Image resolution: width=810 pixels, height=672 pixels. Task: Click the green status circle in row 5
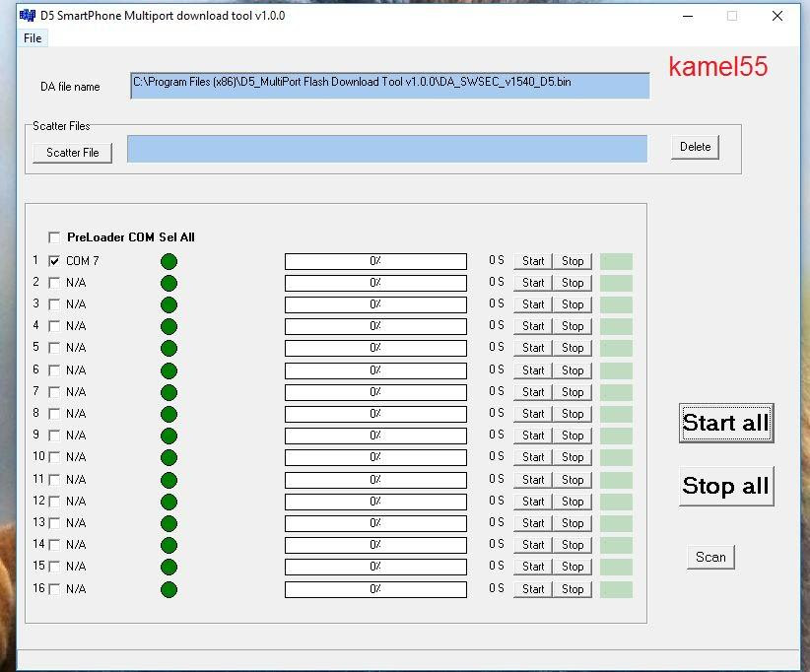169,348
